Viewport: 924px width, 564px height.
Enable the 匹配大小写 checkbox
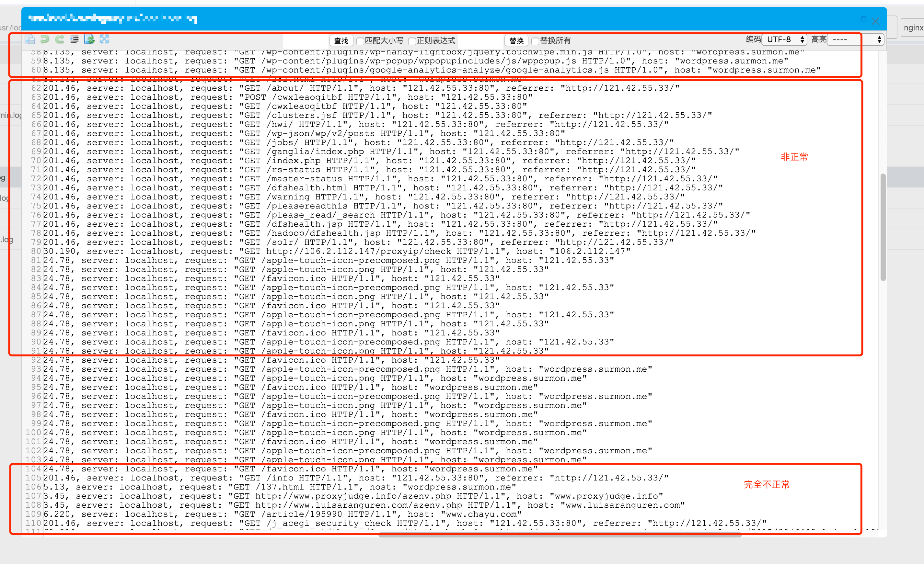360,41
